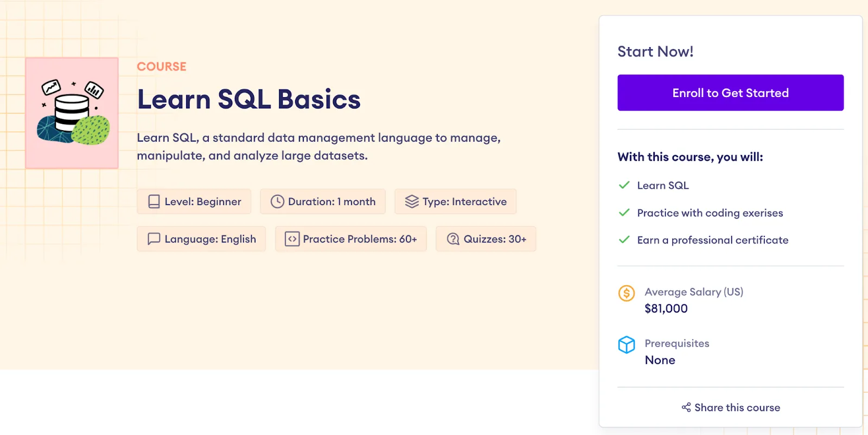
Task: Click the Learn SQL Basics heading
Action: 249,99
